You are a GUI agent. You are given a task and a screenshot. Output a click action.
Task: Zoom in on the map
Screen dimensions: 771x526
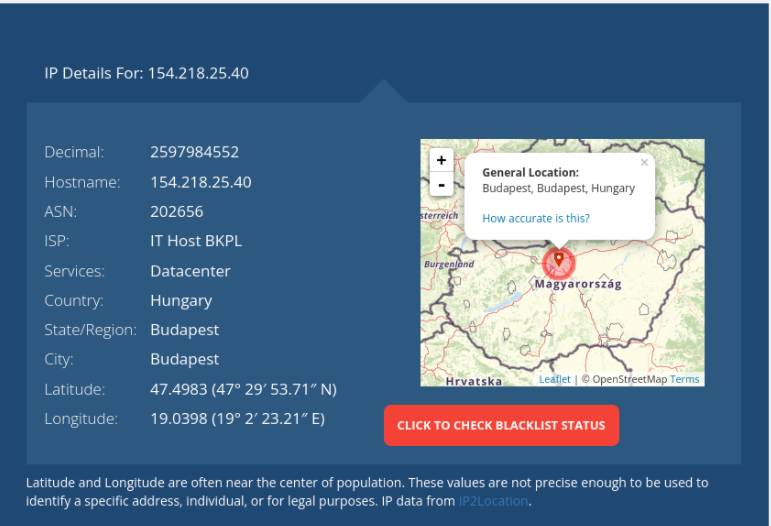pos(441,160)
